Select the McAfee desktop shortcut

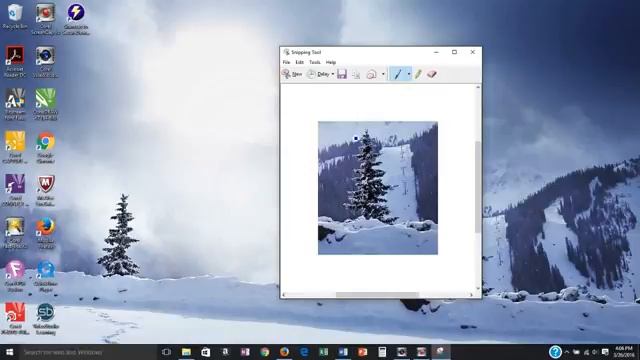click(45, 190)
